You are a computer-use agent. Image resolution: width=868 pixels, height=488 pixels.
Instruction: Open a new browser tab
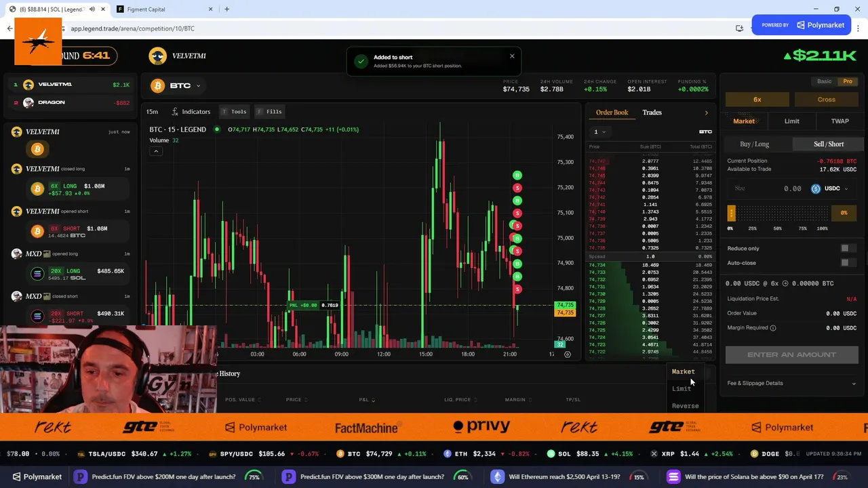pos(226,9)
